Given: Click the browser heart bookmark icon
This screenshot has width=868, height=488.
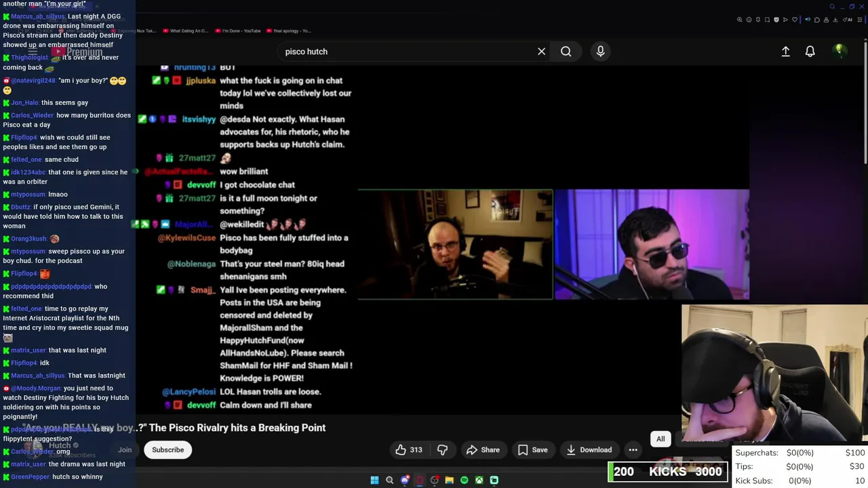Looking at the screenshot, I should click(x=795, y=20).
